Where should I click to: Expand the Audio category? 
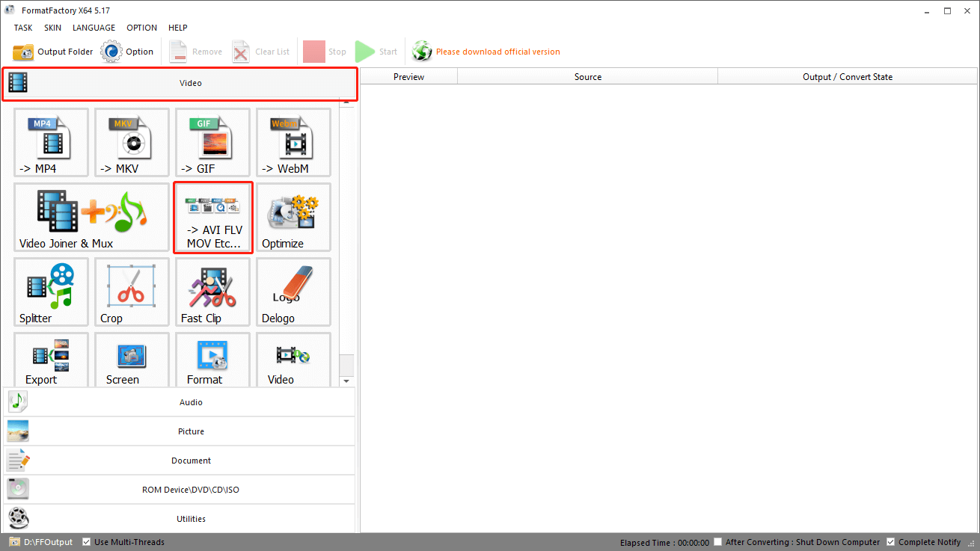[180, 402]
